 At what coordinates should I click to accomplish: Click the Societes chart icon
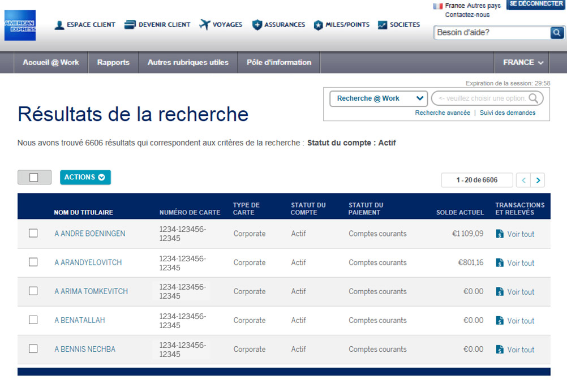pyautogui.click(x=382, y=25)
